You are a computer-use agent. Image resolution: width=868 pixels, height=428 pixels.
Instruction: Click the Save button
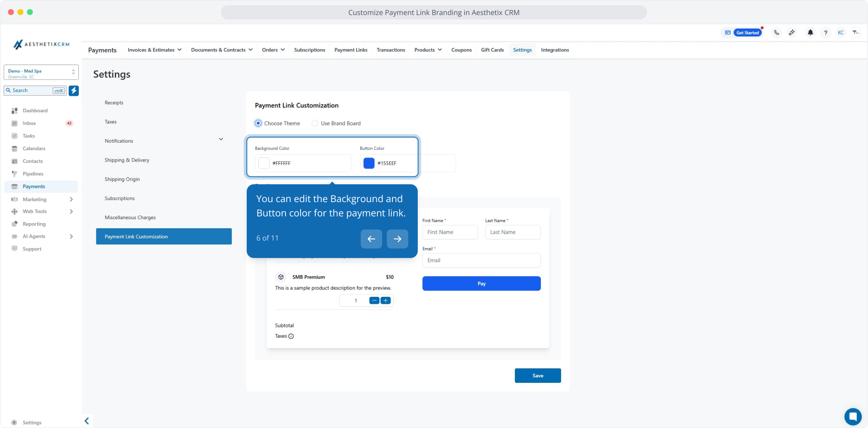(x=538, y=376)
